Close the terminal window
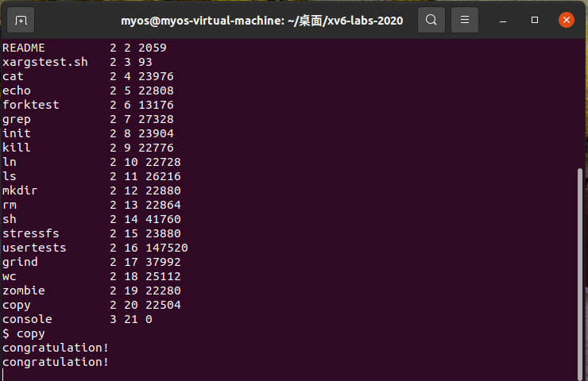The width and height of the screenshot is (588, 381). click(x=566, y=20)
